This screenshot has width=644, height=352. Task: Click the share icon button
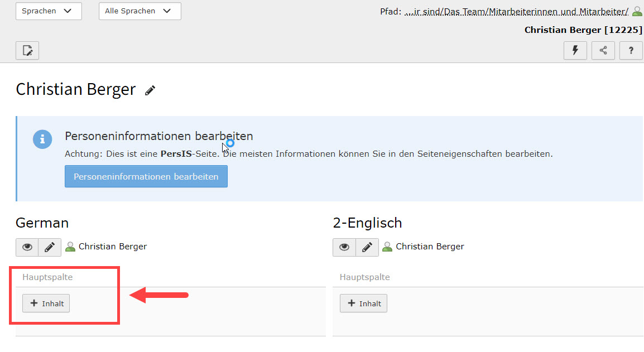603,51
